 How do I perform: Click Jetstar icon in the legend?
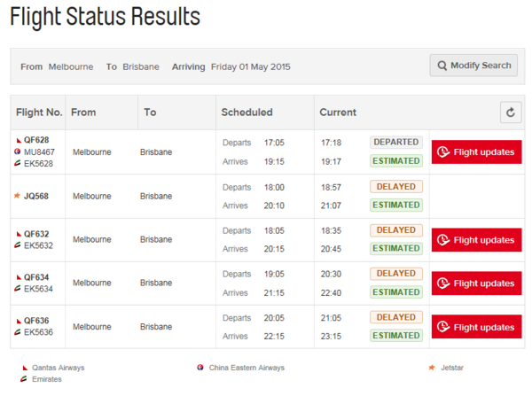[432, 368]
